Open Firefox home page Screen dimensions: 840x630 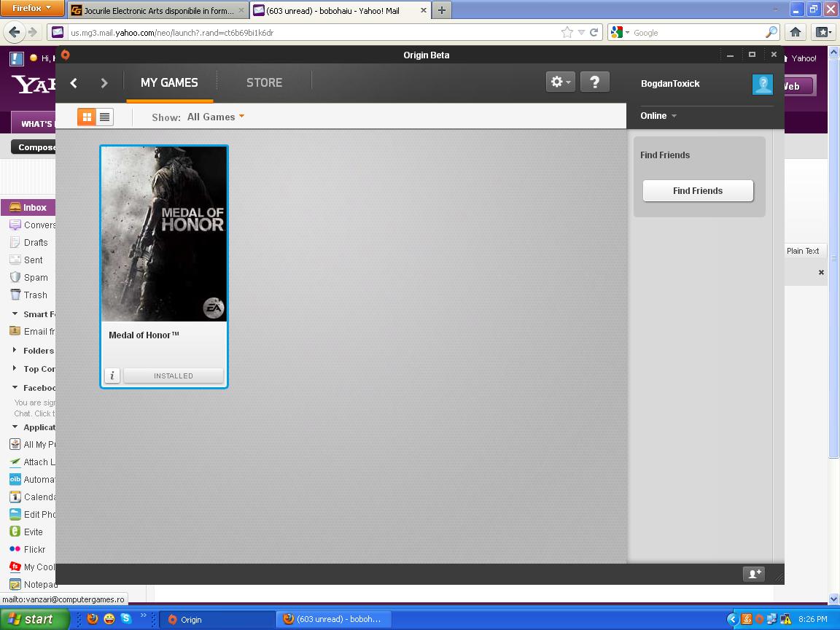(x=796, y=32)
